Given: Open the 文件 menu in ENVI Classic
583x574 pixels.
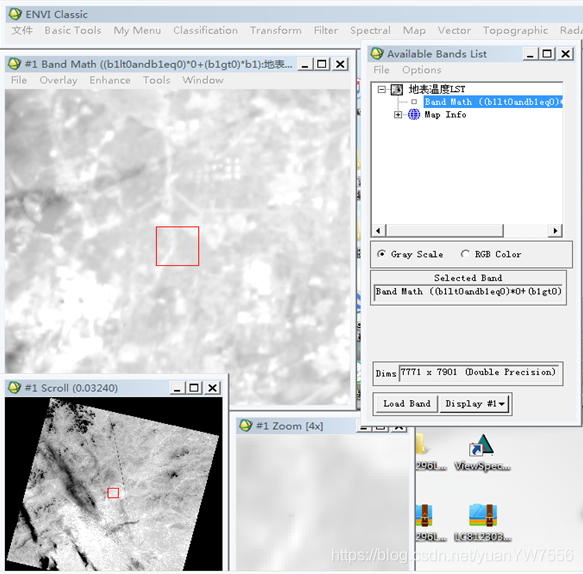Looking at the screenshot, I should (x=22, y=30).
